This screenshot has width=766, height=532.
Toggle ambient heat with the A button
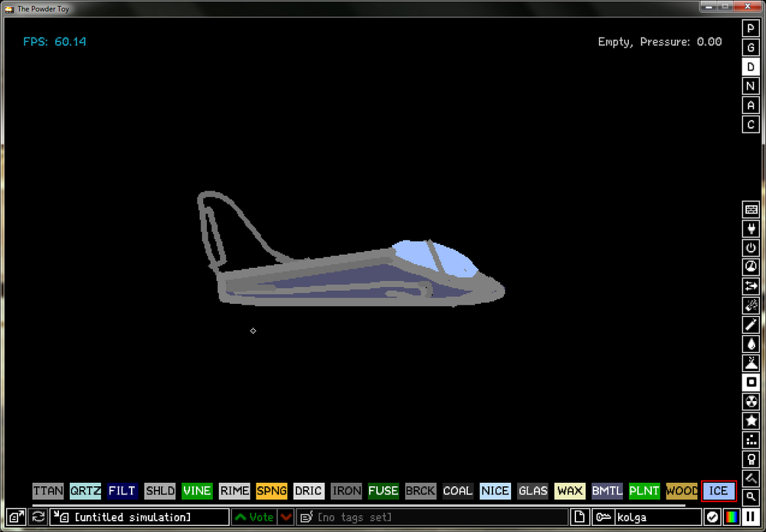751,105
